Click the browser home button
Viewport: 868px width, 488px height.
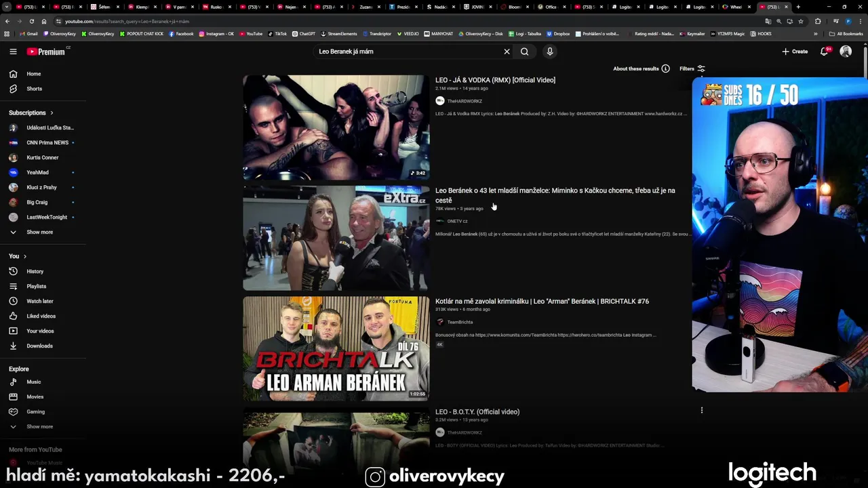tap(44, 21)
